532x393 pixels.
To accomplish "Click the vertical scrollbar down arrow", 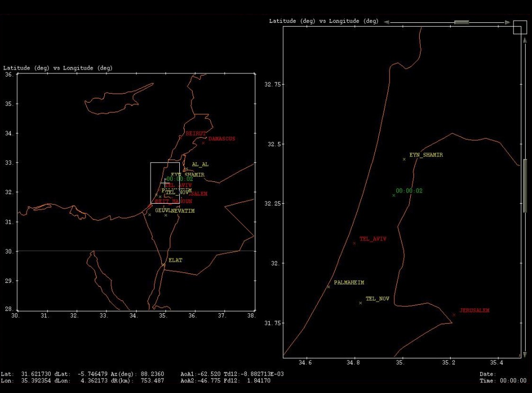I will tap(525, 354).
